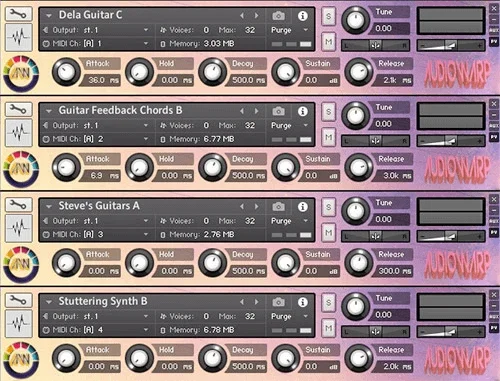The width and height of the screenshot is (500, 381).
Task: Click Purge label on Guitar Feedback Chords B
Action: [281, 126]
